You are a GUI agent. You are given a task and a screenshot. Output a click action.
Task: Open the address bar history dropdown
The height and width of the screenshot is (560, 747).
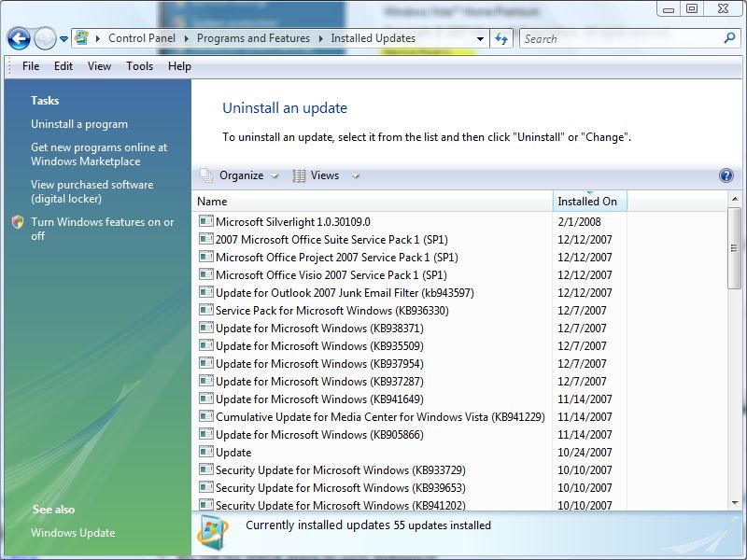480,39
